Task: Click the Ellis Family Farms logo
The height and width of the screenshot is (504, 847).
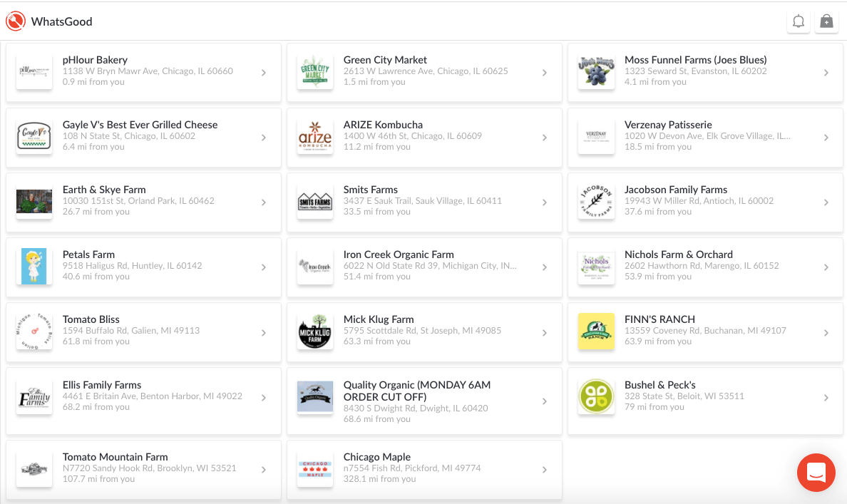Action: (x=34, y=396)
